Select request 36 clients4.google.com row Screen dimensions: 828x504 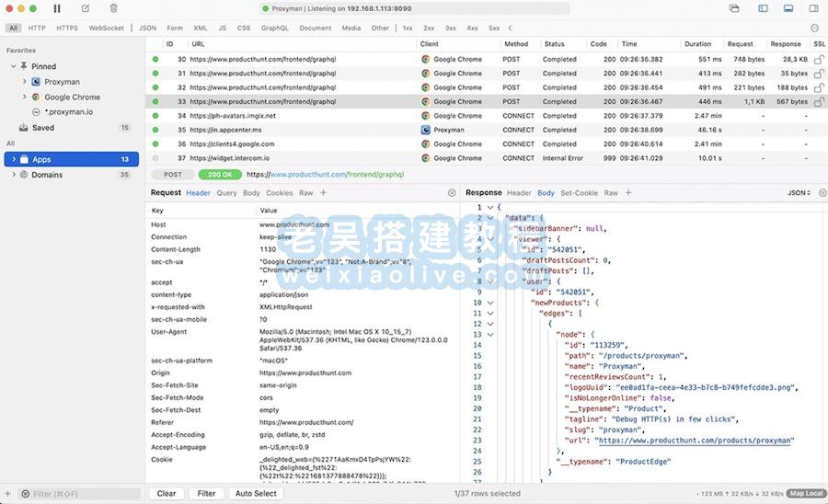pos(487,144)
